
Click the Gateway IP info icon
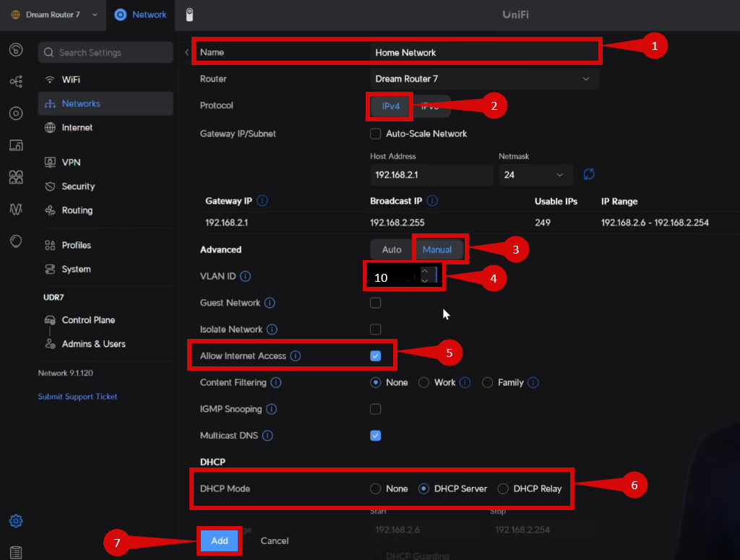[x=262, y=201]
